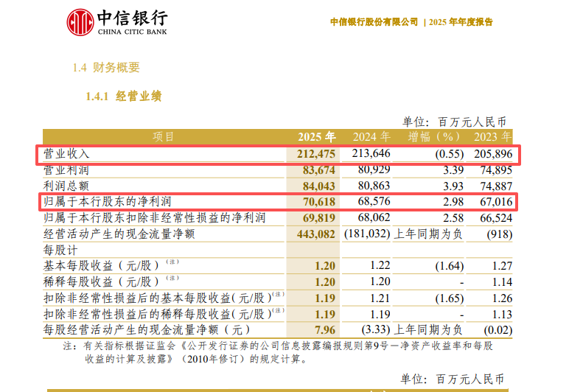Click the 利润总额 row label

coord(67,186)
